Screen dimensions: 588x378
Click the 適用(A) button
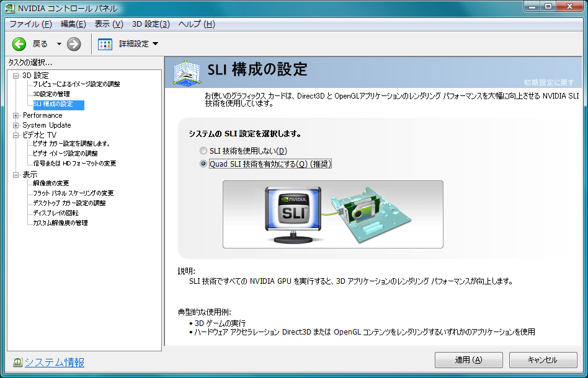pyautogui.click(x=468, y=360)
